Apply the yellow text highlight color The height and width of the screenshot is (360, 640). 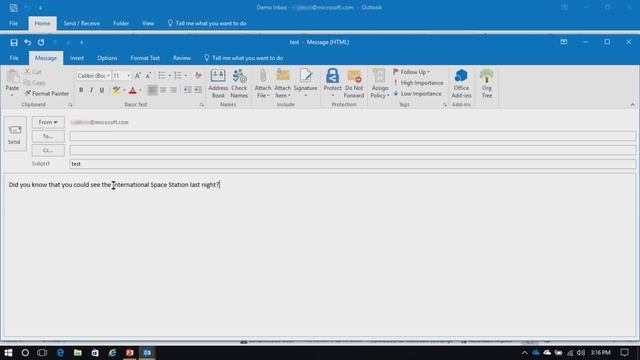(116, 90)
